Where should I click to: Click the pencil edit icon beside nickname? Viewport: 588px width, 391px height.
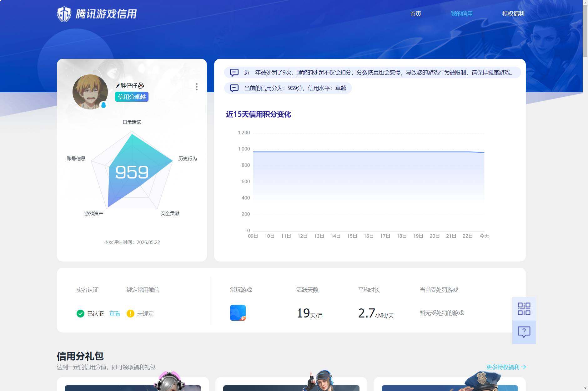(118, 86)
